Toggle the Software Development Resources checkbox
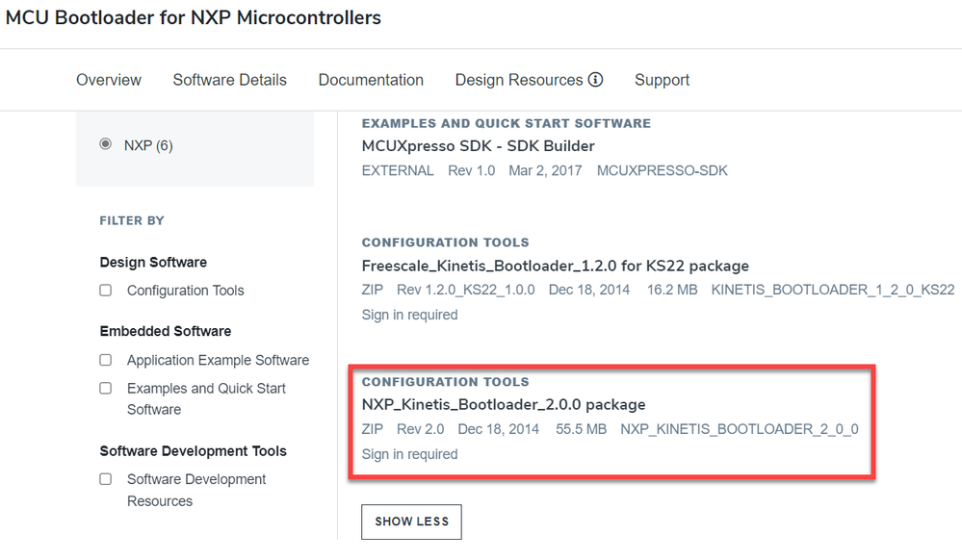This screenshot has height=560, width=962. tap(106, 479)
